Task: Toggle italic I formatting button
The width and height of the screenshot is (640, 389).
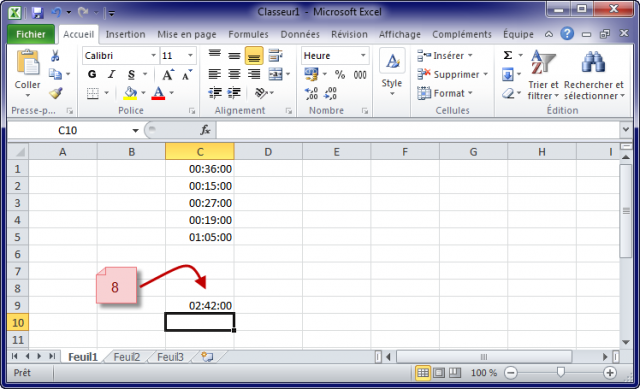Action: point(111,74)
